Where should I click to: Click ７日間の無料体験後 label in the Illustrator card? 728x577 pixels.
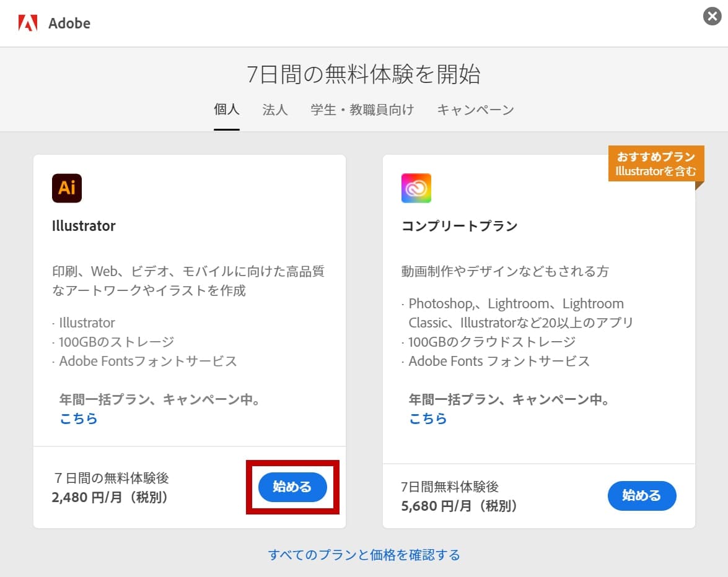[x=110, y=478]
